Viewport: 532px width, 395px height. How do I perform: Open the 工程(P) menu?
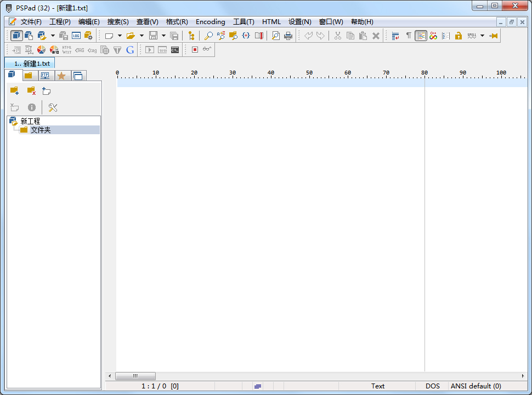[x=60, y=22]
